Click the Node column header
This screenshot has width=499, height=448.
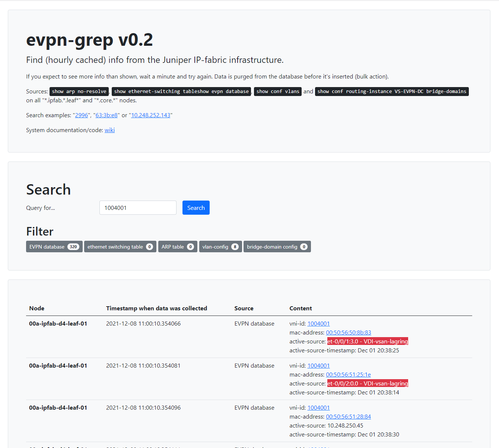(x=37, y=308)
